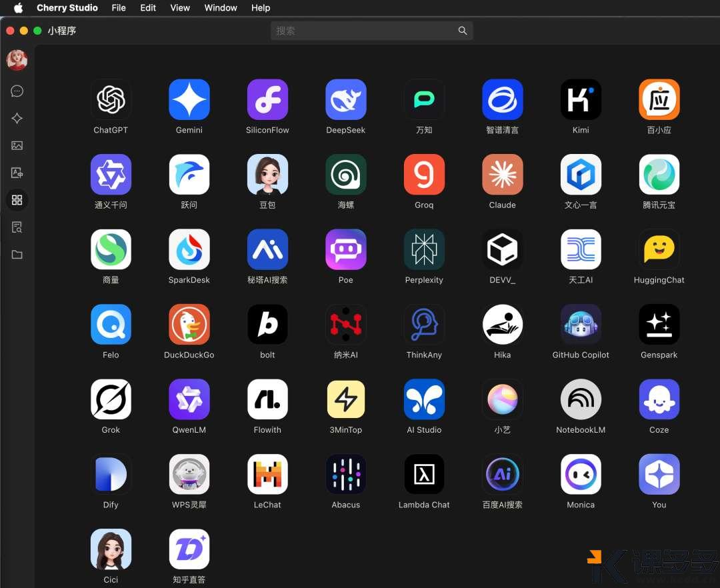Select the DeepSeek whale icon

point(346,99)
